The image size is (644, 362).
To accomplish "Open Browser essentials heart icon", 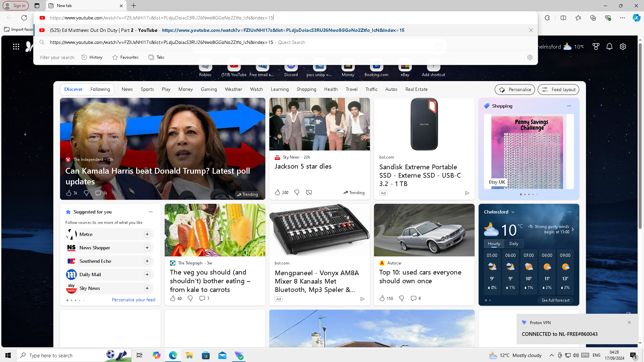I will [608, 18].
